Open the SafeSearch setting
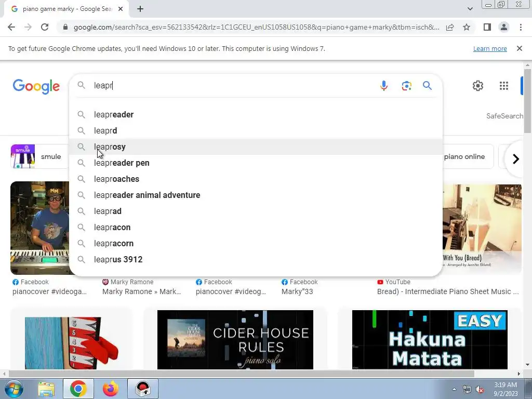This screenshot has width=532, height=399. (505, 116)
